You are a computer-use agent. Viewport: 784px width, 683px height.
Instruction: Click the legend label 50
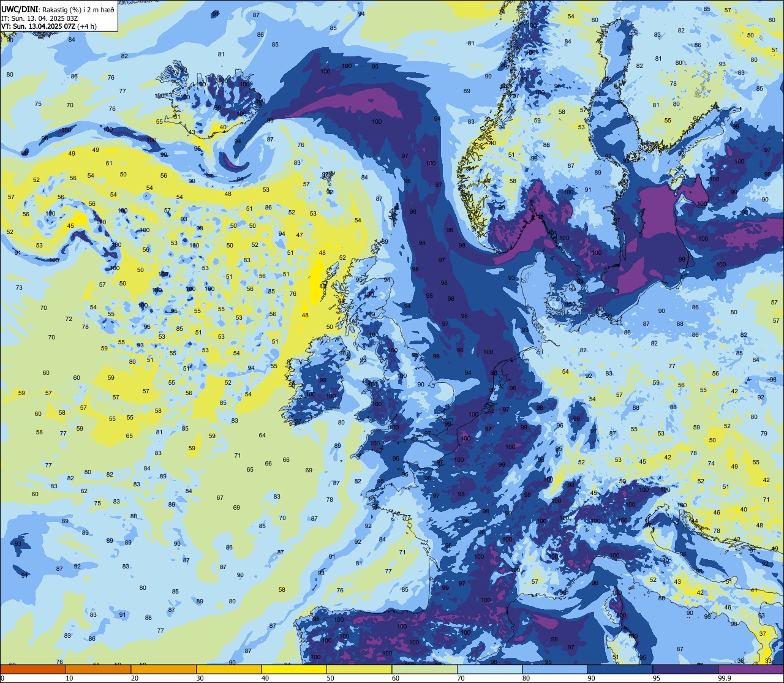tap(330, 678)
